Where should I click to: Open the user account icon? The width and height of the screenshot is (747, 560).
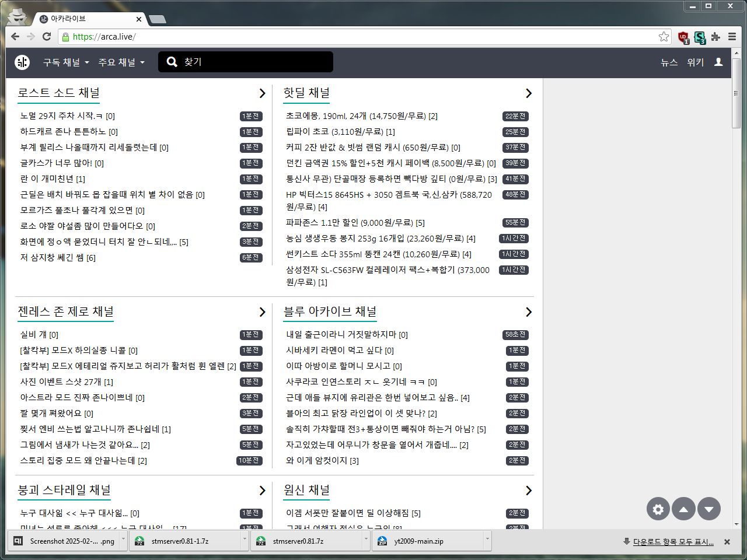tap(718, 62)
